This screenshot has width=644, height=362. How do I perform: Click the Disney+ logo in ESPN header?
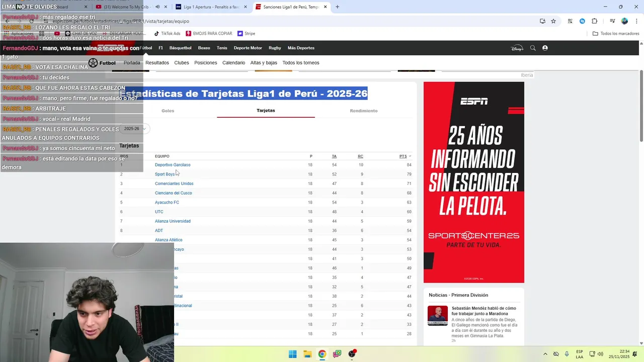(517, 48)
